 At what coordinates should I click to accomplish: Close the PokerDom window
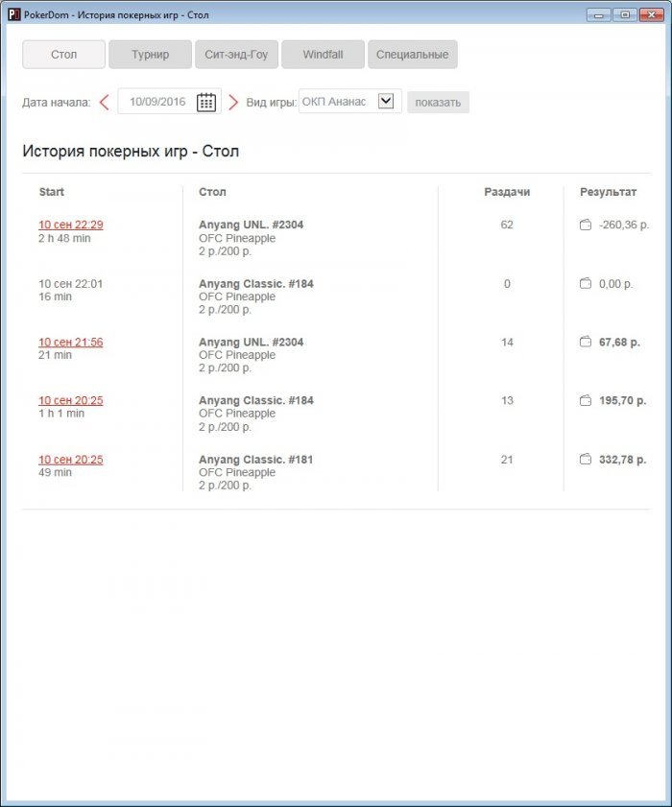point(652,15)
